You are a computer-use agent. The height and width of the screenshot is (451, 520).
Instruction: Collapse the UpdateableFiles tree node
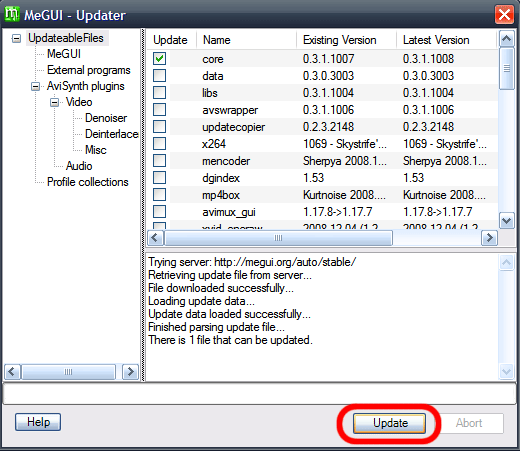(16, 38)
